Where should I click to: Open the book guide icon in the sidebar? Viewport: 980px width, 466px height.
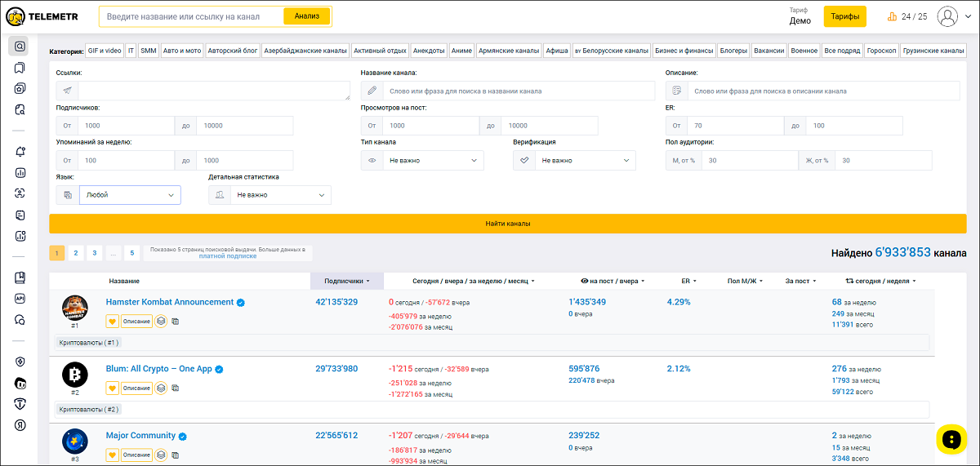click(x=20, y=277)
